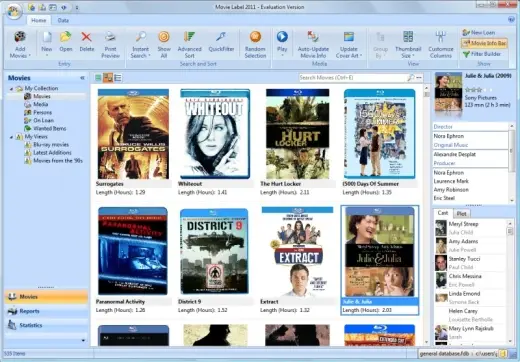
Task: Click the QuickFilter icon
Action: point(221,37)
